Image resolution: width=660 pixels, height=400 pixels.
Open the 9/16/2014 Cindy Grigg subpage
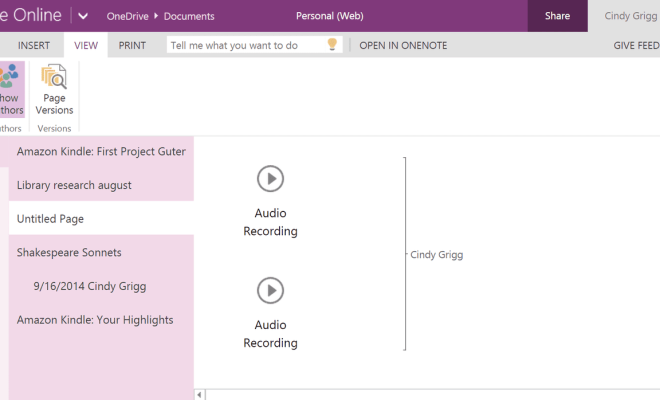101,286
